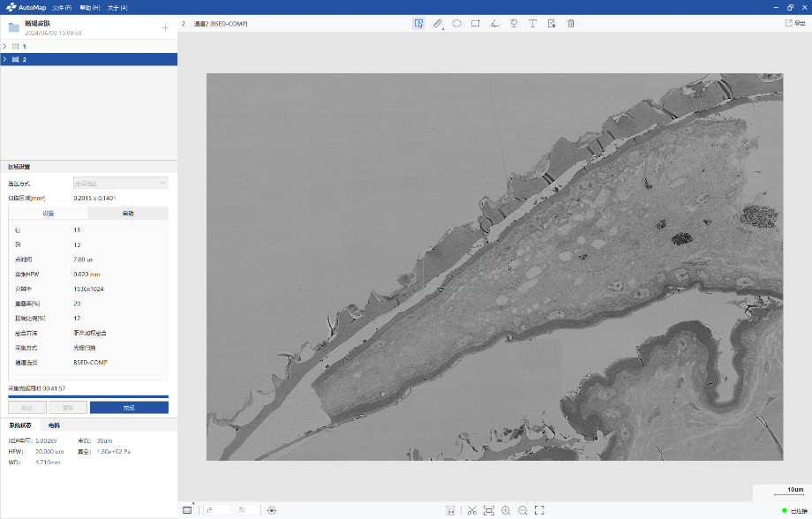Viewport: 812px width, 519px height.
Task: Switch to the 自动 tab
Action: 128,214
